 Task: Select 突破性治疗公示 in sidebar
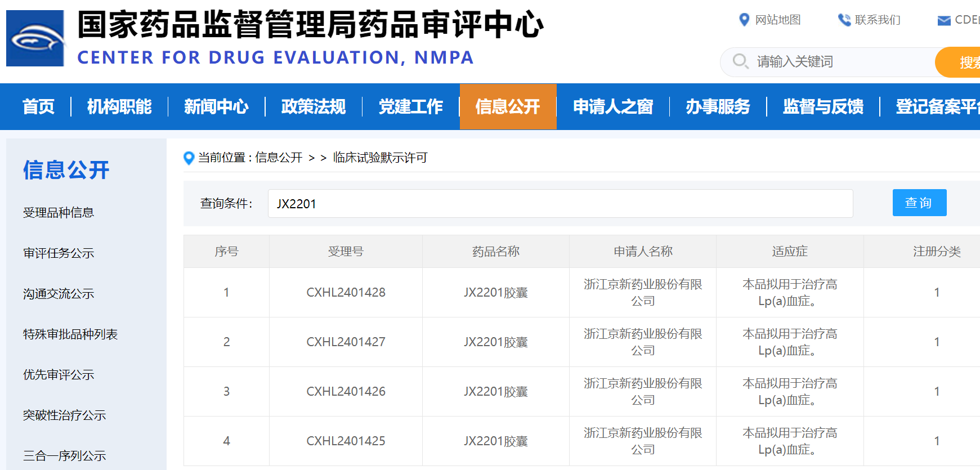[x=64, y=415]
